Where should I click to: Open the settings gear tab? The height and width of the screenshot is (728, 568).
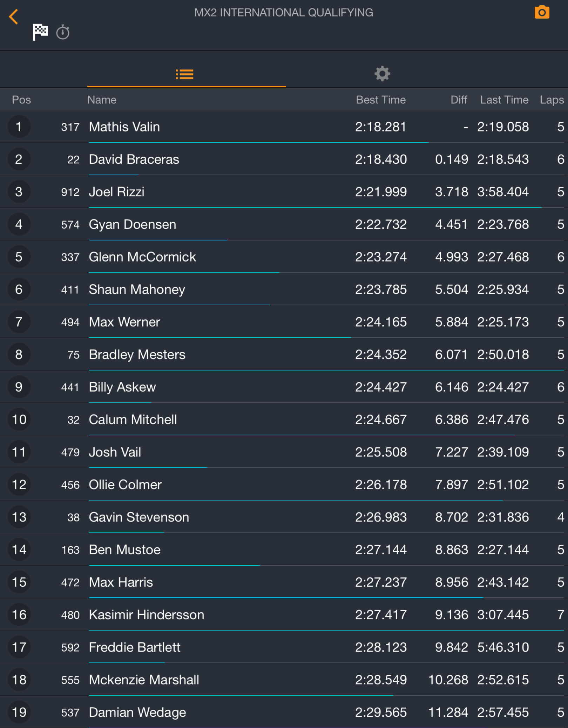tap(382, 74)
